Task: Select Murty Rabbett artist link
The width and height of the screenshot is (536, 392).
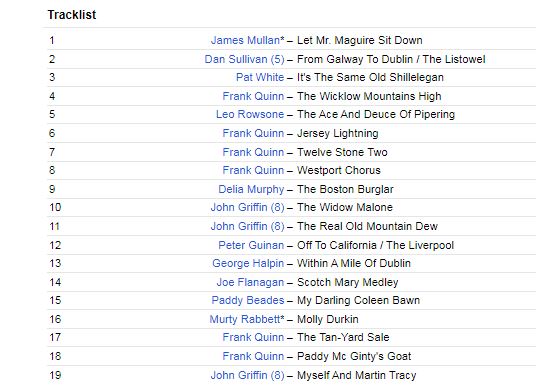Action: coord(247,319)
